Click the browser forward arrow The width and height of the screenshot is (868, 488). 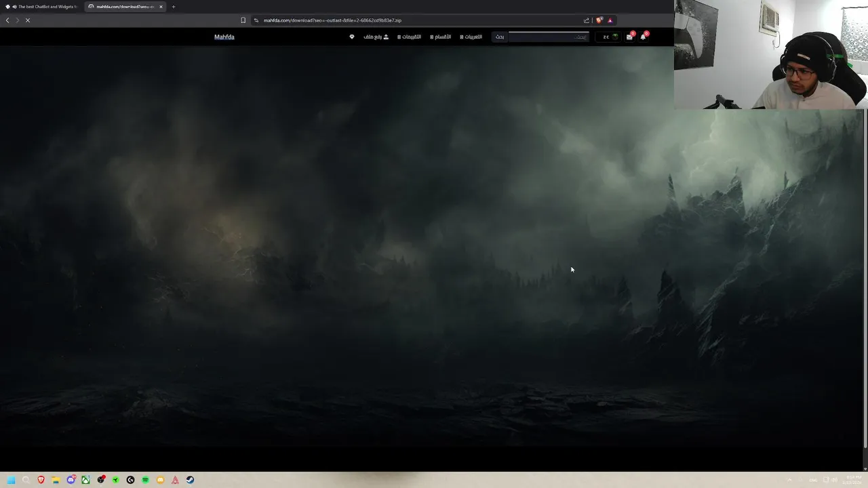tap(18, 20)
